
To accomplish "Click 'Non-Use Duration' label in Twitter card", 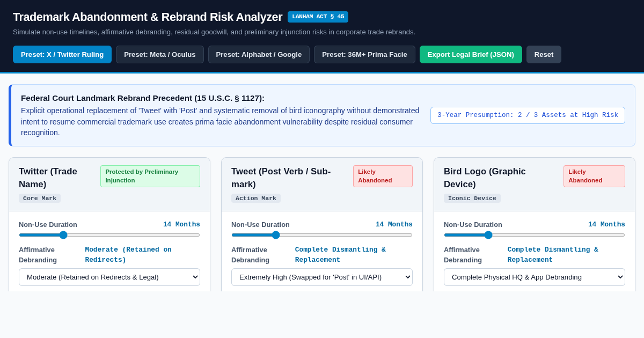I will pos(48,224).
